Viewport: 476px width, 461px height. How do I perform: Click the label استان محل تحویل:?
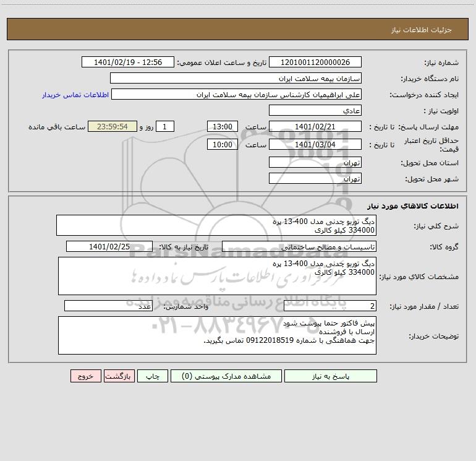point(430,163)
